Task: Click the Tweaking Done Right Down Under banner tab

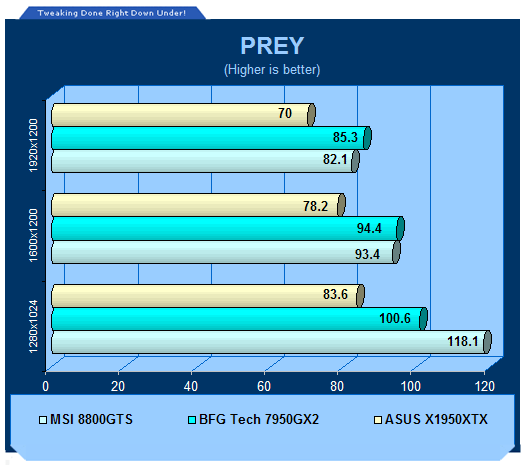Action: click(x=112, y=13)
